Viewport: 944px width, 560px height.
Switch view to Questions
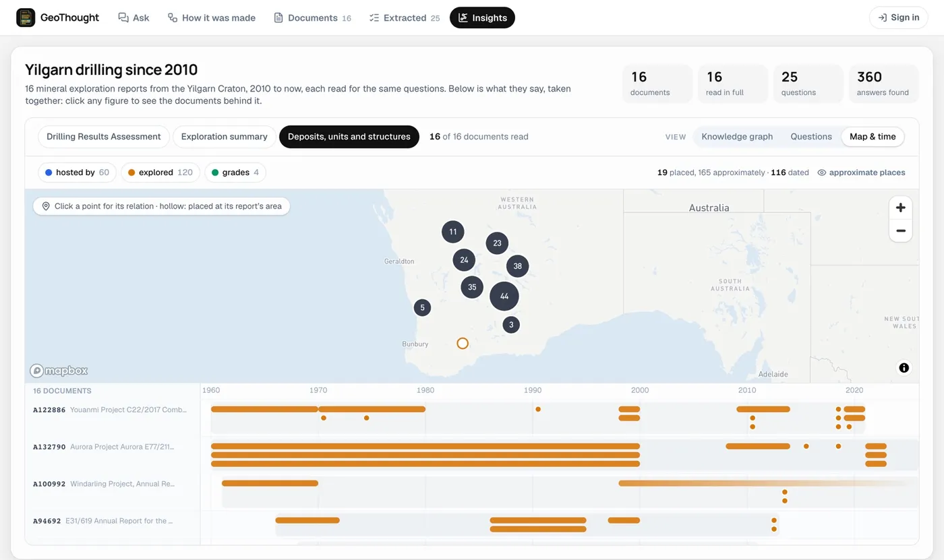[811, 136]
